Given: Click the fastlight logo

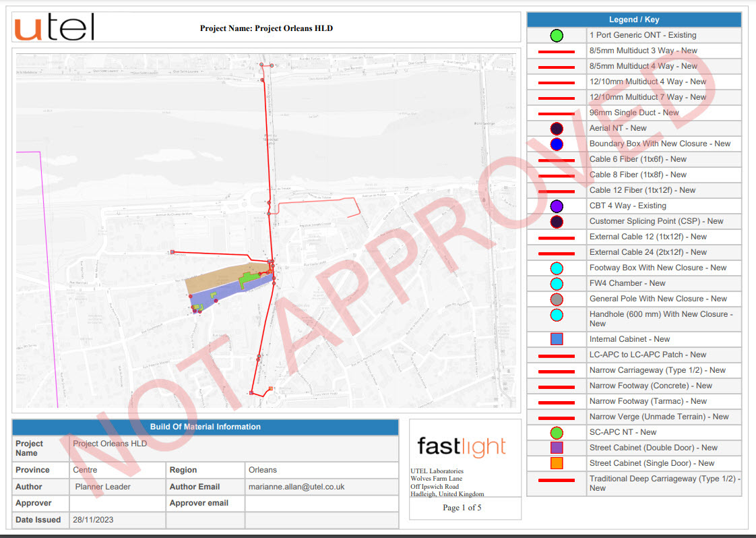Looking at the screenshot, I should coord(462,447).
